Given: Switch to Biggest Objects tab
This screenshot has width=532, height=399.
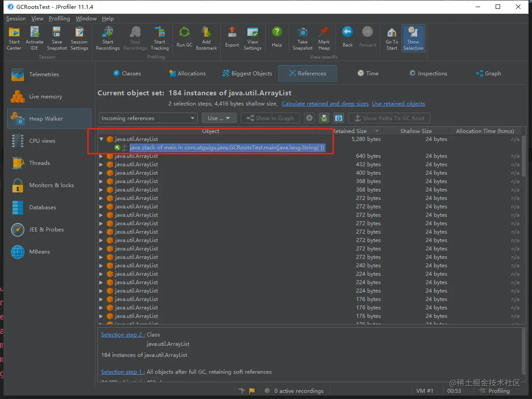Looking at the screenshot, I should (x=247, y=74).
